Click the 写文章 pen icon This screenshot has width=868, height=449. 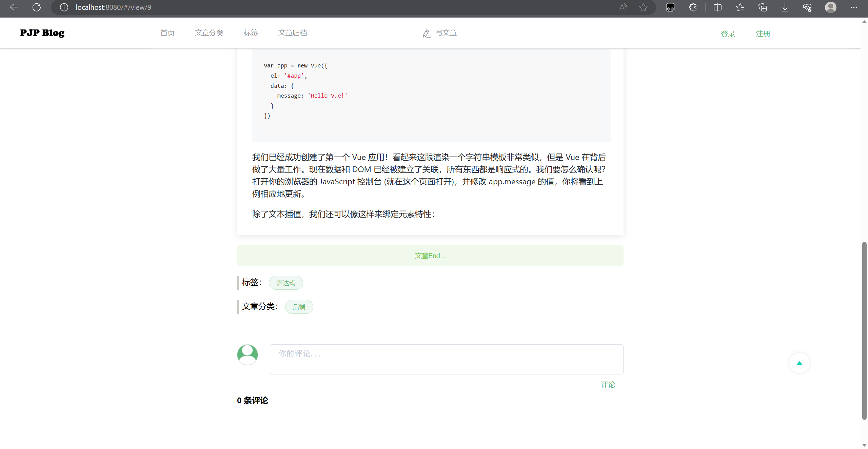point(426,33)
